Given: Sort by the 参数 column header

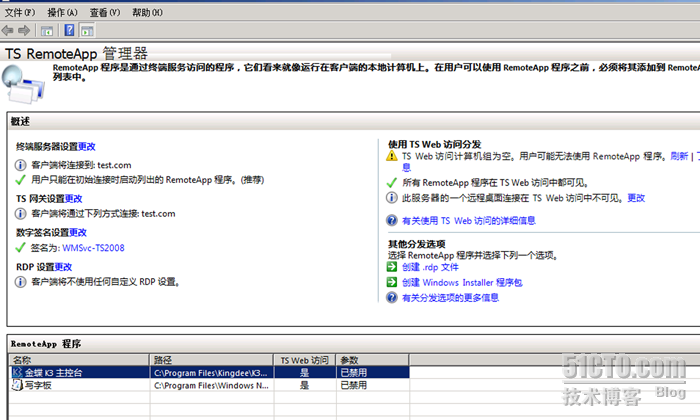Looking at the screenshot, I should tap(372, 360).
